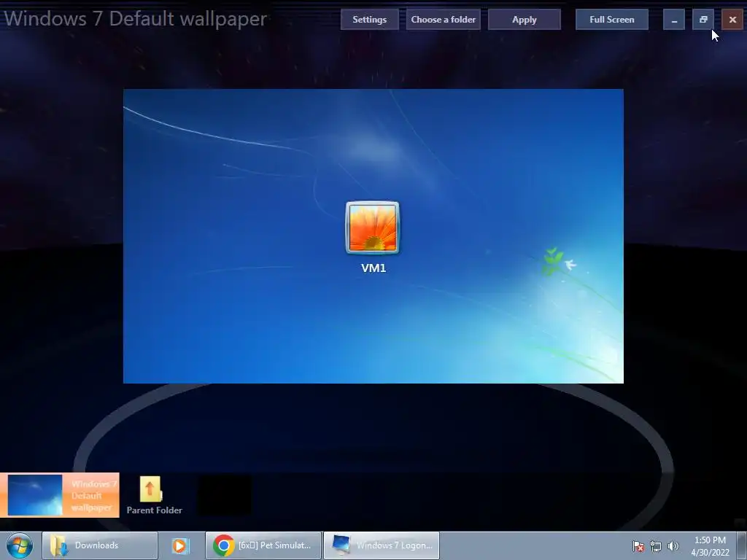Launch Windows Media Player from taskbar
The width and height of the screenshot is (747, 560).
pyautogui.click(x=181, y=545)
